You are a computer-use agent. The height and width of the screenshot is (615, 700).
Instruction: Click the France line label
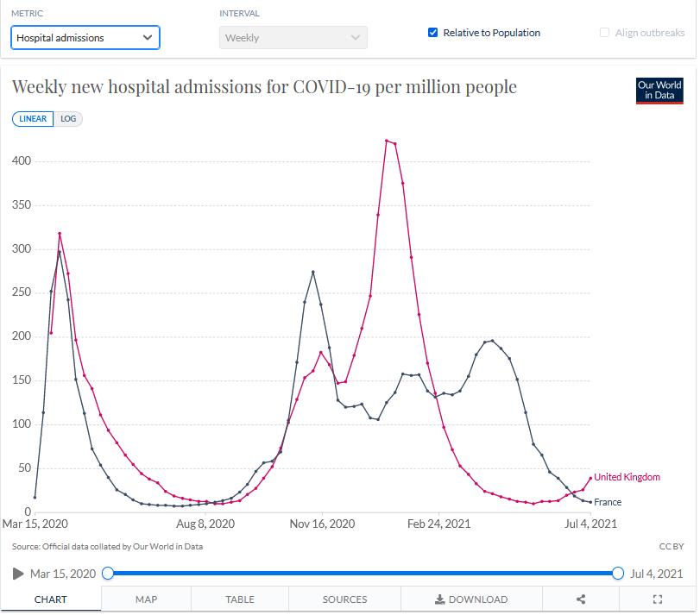(607, 502)
